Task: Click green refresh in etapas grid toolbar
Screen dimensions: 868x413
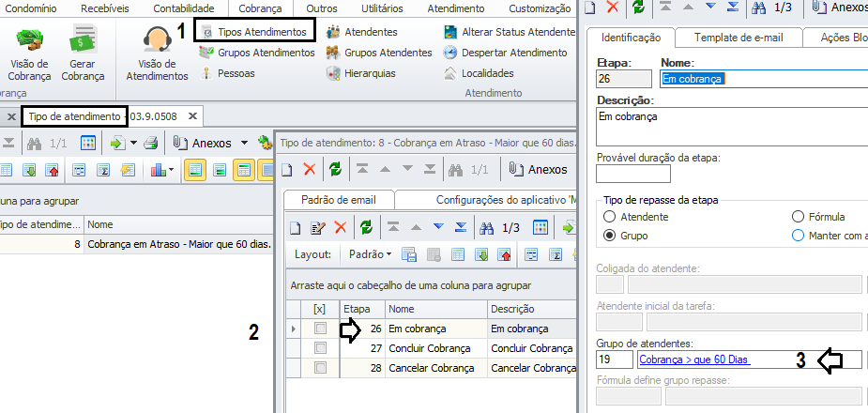Action: point(366,227)
